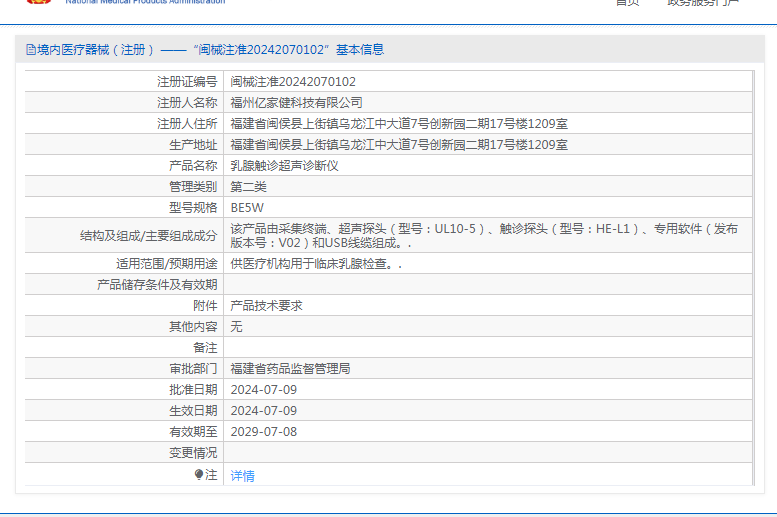777x517 pixels.
Task: Click the 备注 label
Action: pos(205,348)
